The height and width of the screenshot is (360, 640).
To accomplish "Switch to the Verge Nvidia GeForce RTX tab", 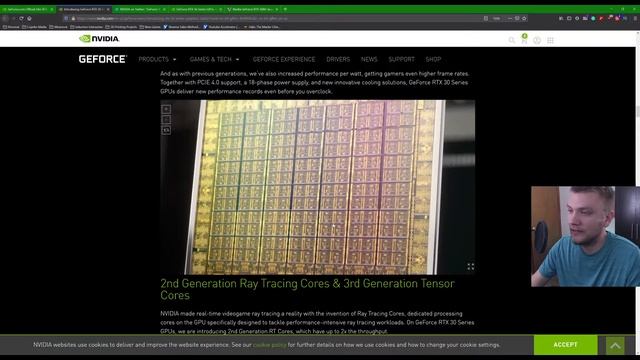I will (x=253, y=9).
